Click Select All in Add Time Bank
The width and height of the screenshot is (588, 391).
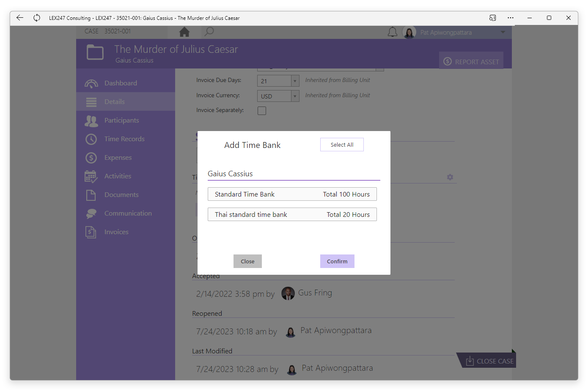[x=342, y=145]
